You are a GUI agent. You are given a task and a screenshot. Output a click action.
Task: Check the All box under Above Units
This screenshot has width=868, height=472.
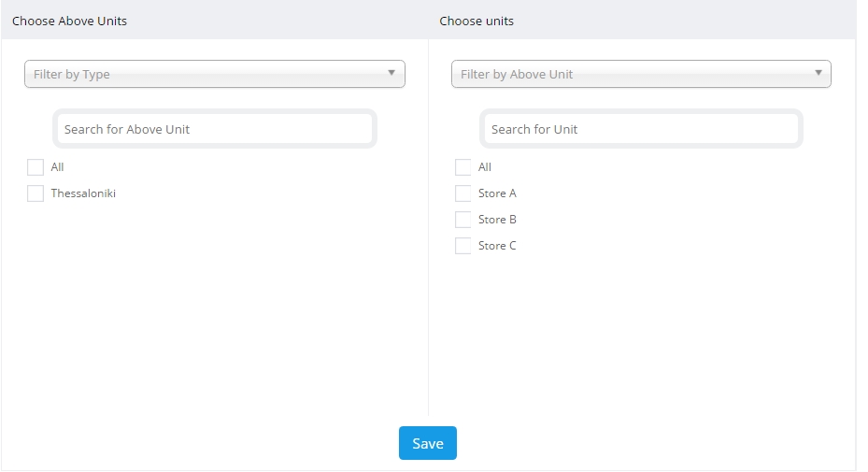[x=36, y=167]
